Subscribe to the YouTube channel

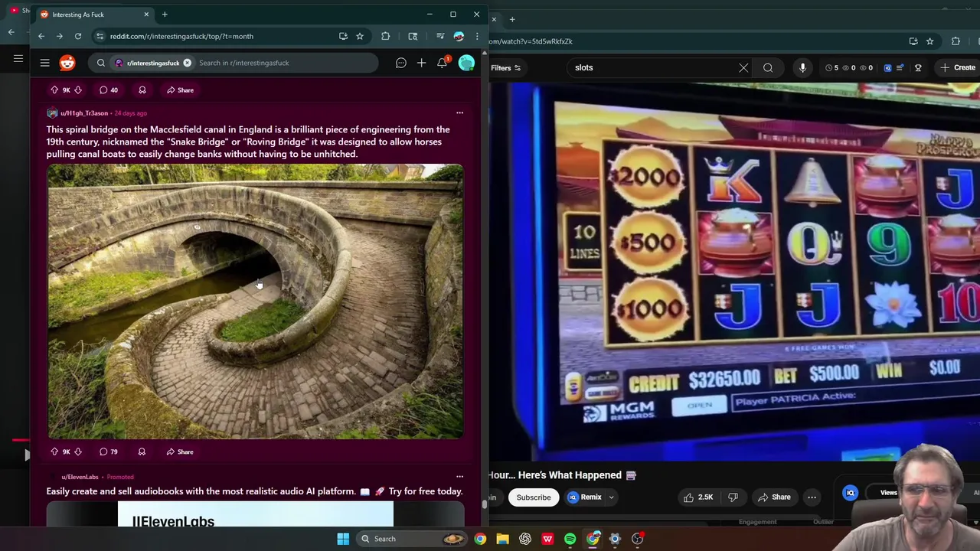(x=534, y=497)
